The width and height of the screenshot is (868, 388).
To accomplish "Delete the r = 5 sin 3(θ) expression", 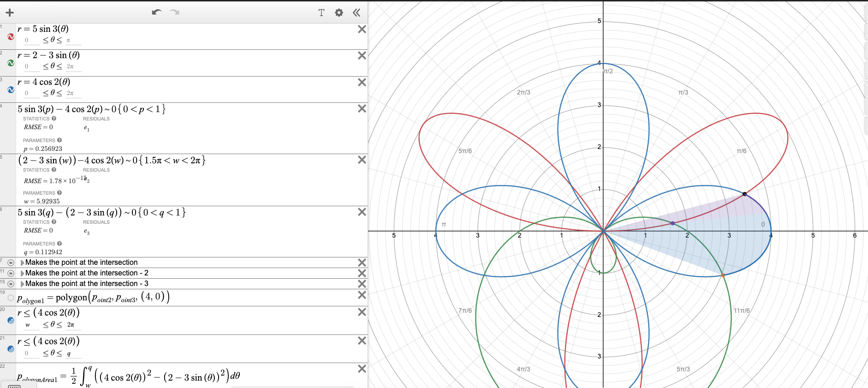I will tap(362, 30).
